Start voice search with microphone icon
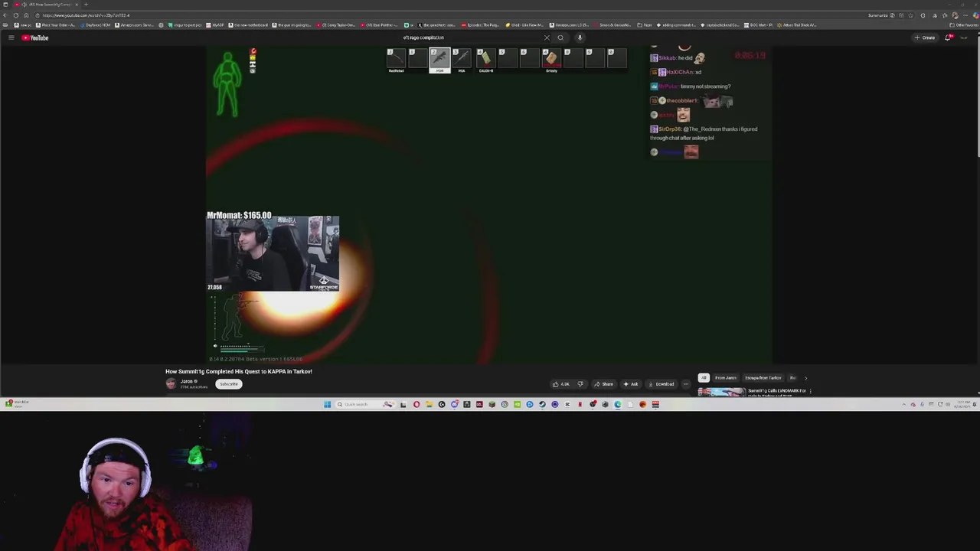Viewport: 980px width, 551px height. point(580,37)
